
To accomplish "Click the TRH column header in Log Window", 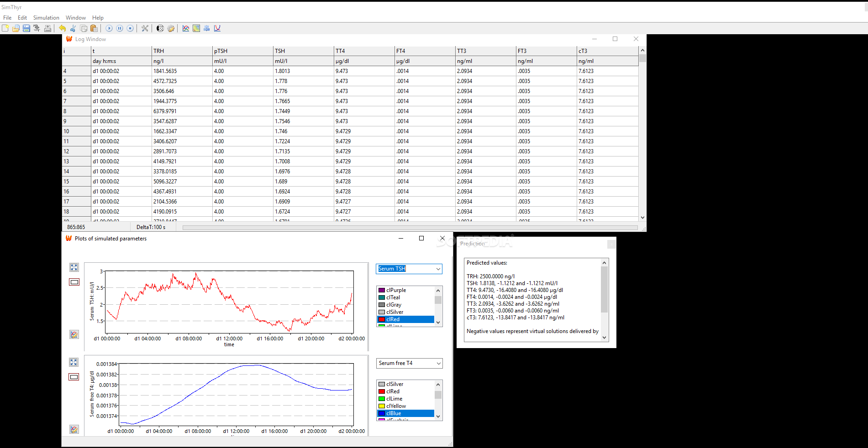I will point(182,51).
